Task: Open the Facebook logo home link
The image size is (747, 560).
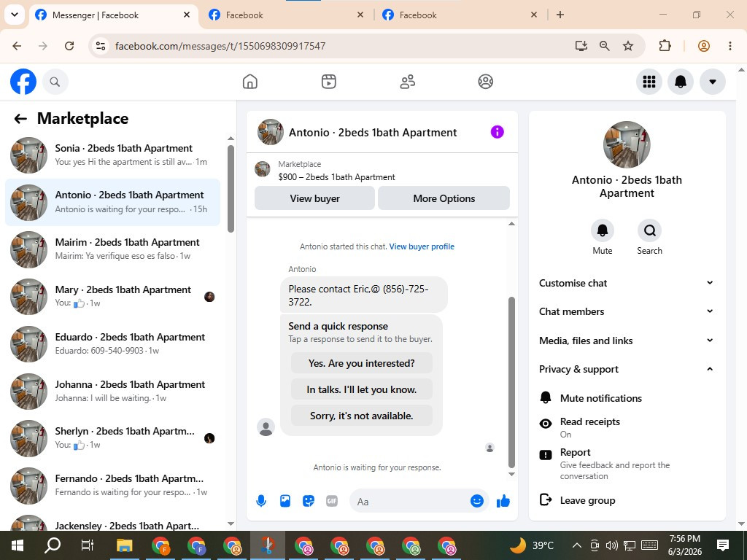Action: pyautogui.click(x=23, y=82)
